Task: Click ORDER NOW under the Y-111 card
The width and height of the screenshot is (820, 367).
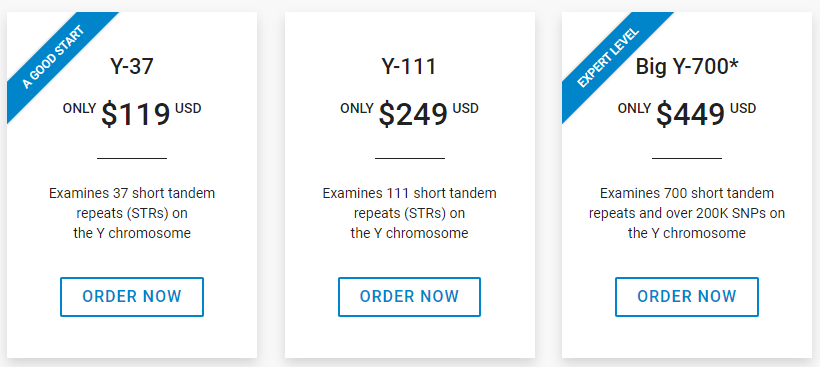Action: pos(409,297)
